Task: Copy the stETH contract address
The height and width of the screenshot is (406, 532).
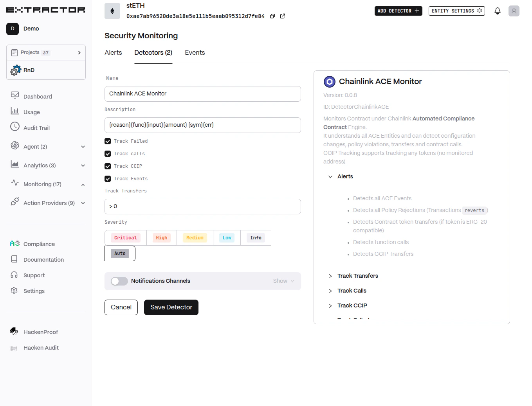Action: (x=272, y=16)
